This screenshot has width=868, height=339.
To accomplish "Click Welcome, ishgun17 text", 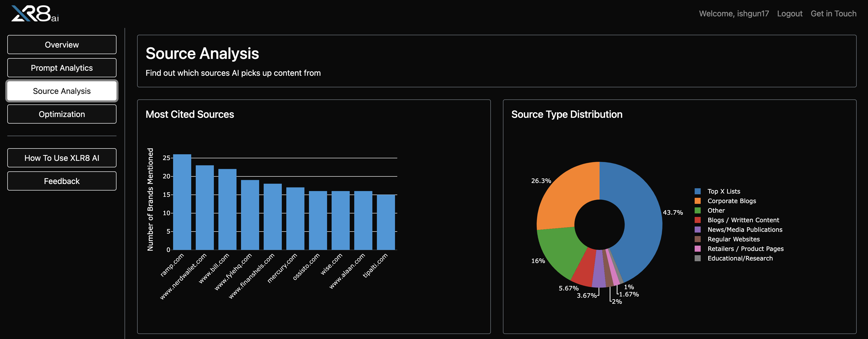I will (734, 14).
